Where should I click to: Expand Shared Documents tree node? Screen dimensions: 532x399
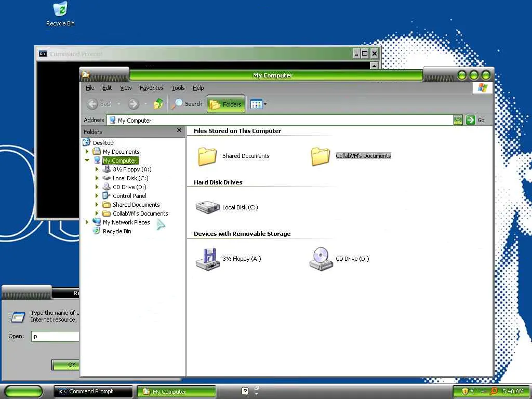pos(97,204)
